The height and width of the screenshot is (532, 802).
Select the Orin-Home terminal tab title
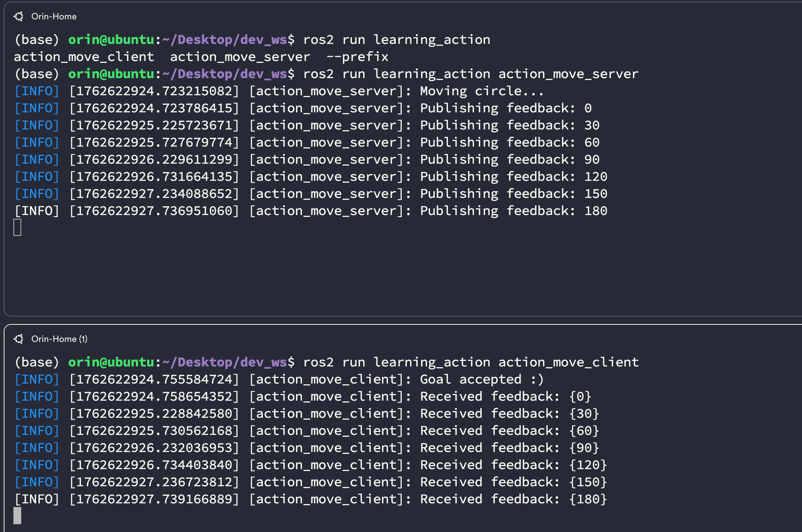pyautogui.click(x=54, y=16)
